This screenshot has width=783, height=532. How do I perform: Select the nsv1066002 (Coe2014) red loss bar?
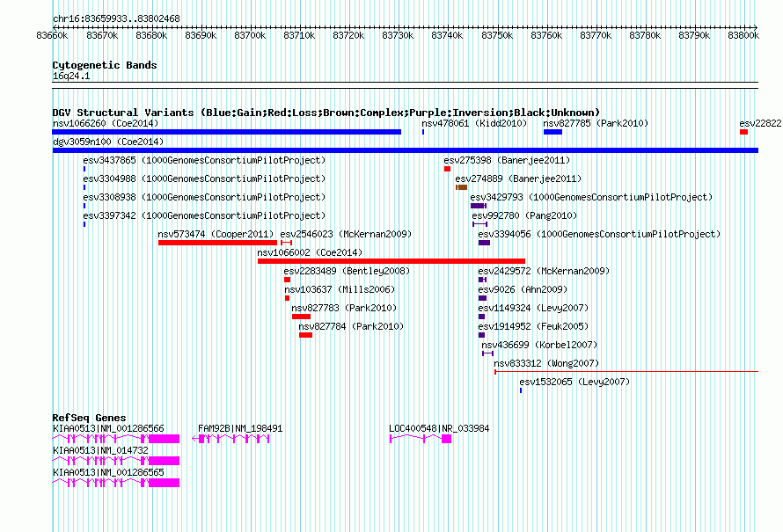(391, 261)
